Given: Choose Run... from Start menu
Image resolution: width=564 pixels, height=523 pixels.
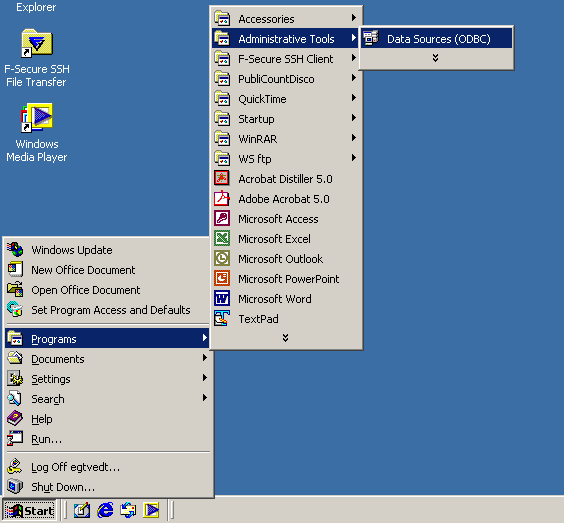Looking at the screenshot, I should [x=107, y=438].
